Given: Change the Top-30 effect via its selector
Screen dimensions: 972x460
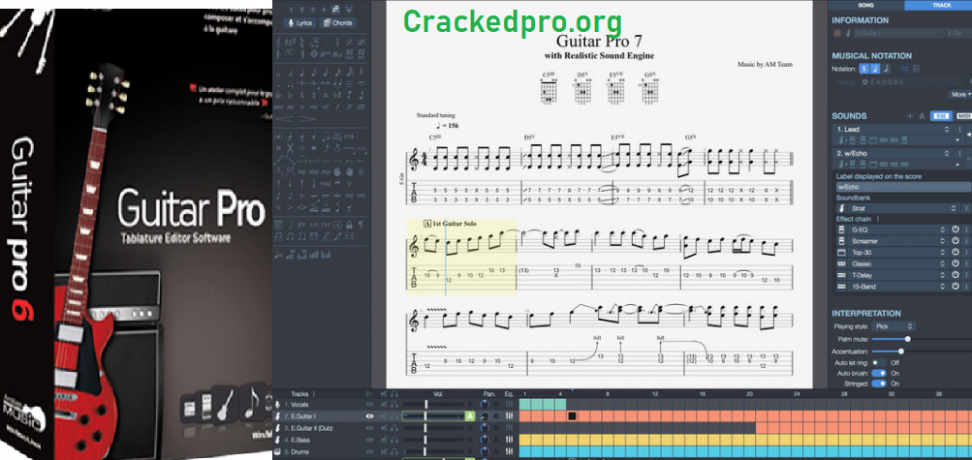Looking at the screenshot, I should click(943, 252).
